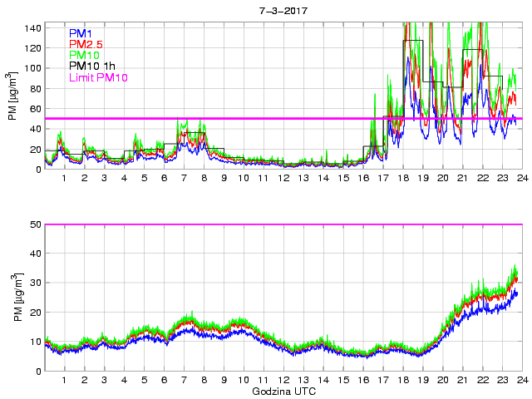The image size is (532, 399).
Task: Click the 'Godzina UTC' x-axis label
Action: point(283,391)
